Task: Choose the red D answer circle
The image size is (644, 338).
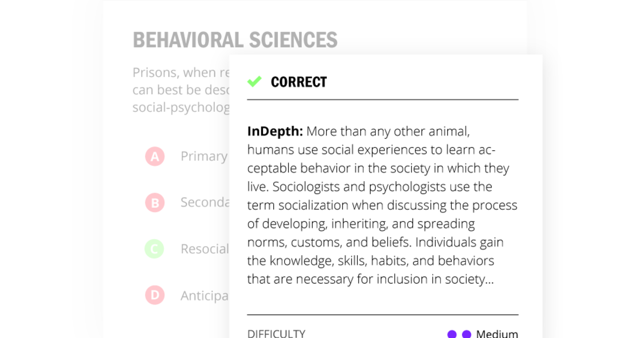Action: coord(155,295)
